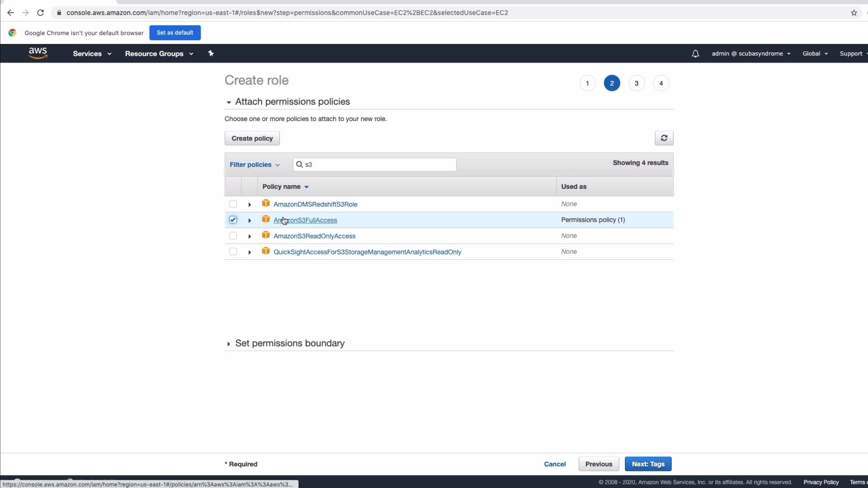Click the policy box icon beside AmazonS3ReadOnlyAccess
Image resolution: width=868 pixels, height=488 pixels.
tap(266, 235)
